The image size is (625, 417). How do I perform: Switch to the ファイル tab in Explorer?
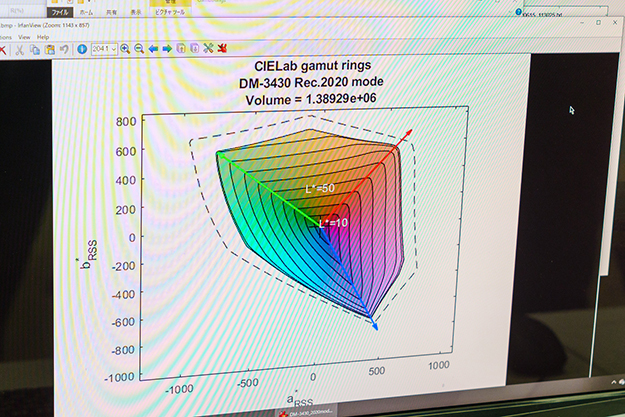point(60,12)
